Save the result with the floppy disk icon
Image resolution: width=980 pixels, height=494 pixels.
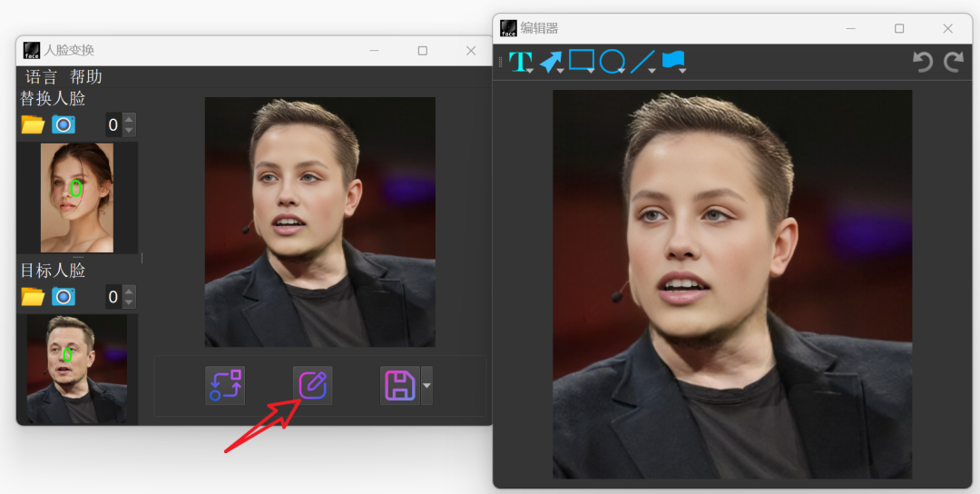pos(400,385)
